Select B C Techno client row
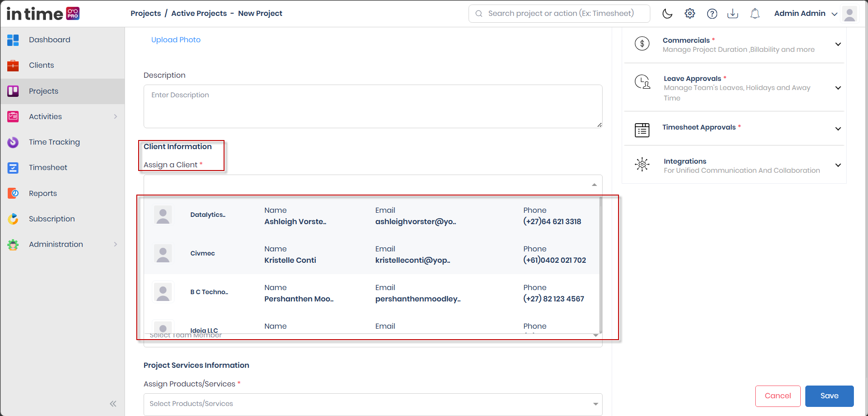Viewport: 868px width, 416px height. [372, 293]
